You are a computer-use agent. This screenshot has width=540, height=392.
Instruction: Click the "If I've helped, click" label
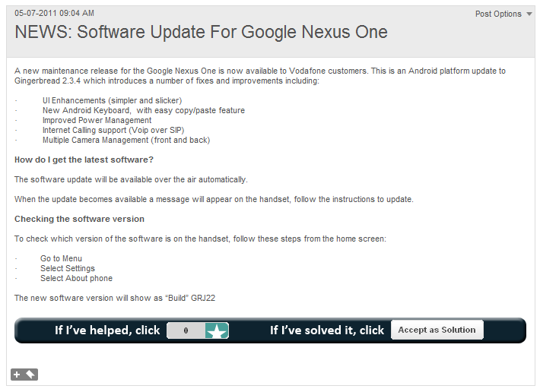(x=107, y=330)
